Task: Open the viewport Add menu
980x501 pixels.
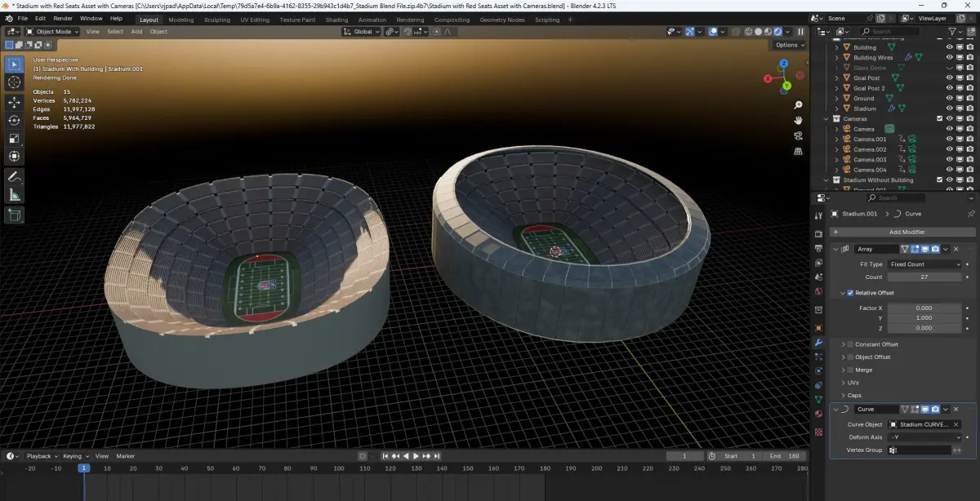Action: 136,32
